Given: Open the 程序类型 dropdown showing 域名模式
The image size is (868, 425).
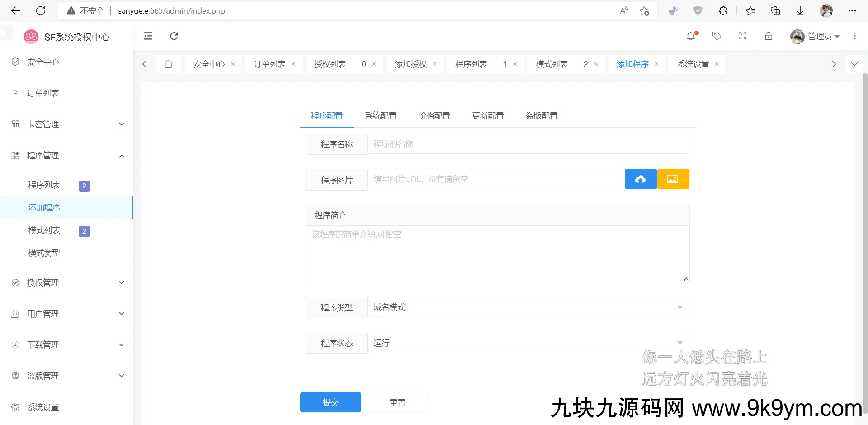Looking at the screenshot, I should pyautogui.click(x=527, y=307).
